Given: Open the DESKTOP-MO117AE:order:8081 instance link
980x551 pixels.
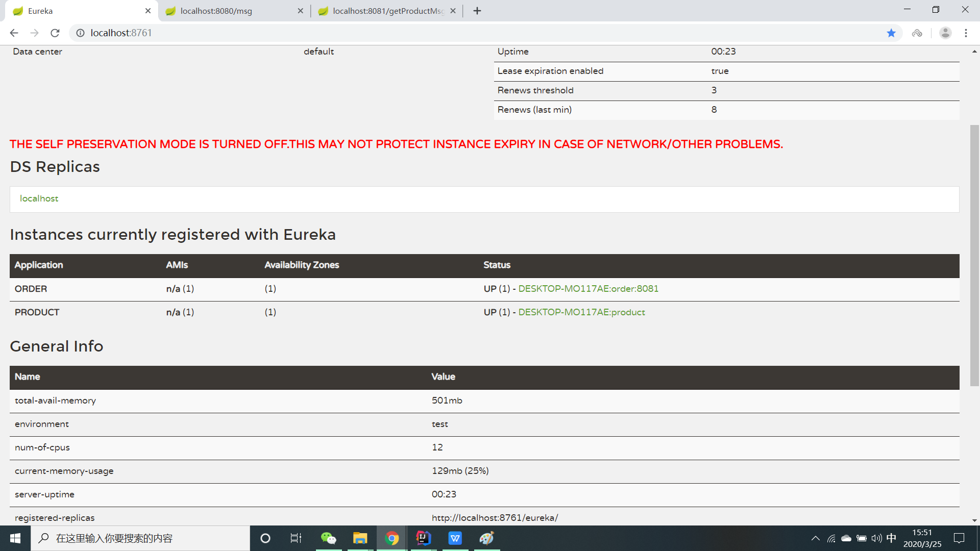Looking at the screenshot, I should (x=589, y=289).
